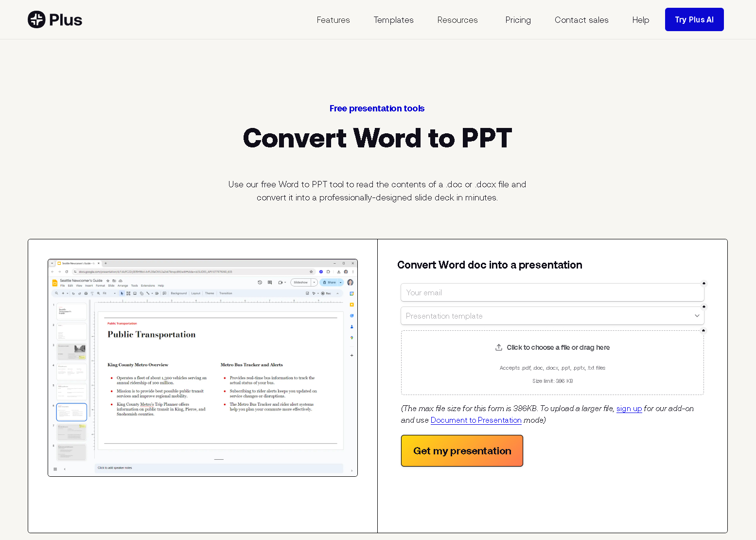Click the Plus logo icon
Viewport: 756px width, 540px height.
[36, 19]
